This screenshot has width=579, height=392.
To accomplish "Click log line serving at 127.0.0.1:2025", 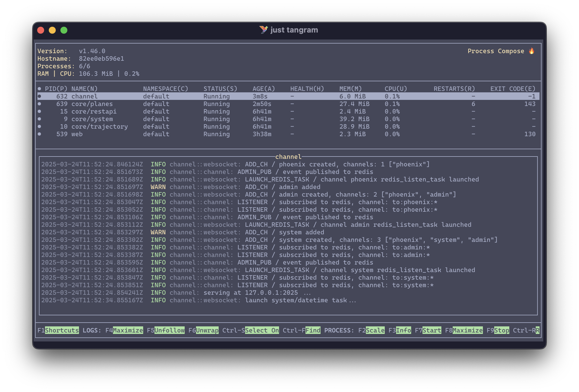I will [x=176, y=292].
